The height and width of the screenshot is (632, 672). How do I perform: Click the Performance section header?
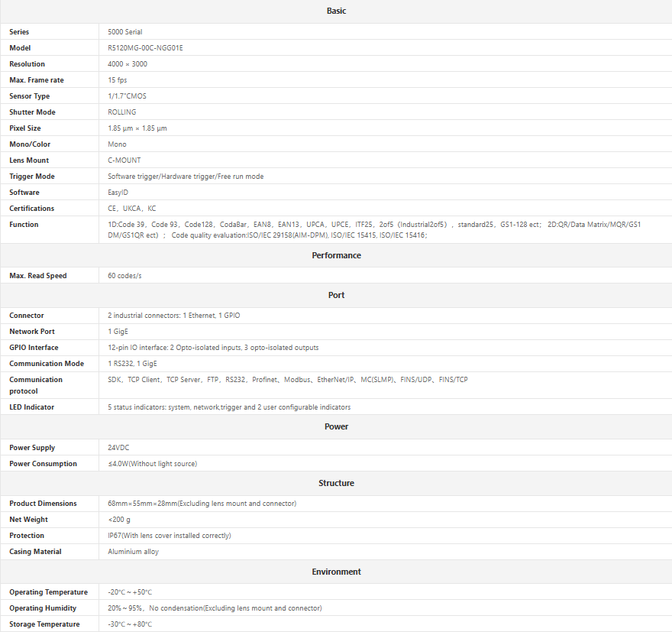(336, 255)
